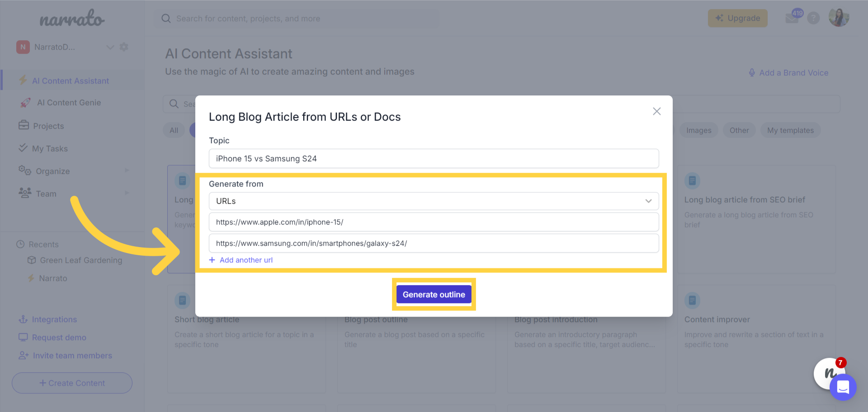
Task: Click the lightning bolt AI Assistant icon
Action: point(23,80)
